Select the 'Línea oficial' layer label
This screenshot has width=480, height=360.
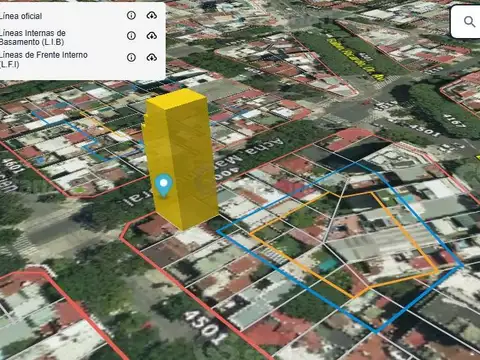point(21,16)
